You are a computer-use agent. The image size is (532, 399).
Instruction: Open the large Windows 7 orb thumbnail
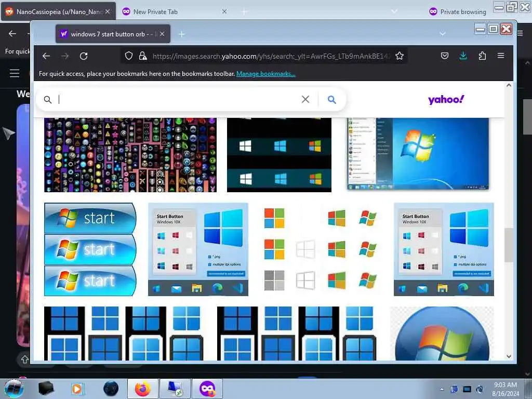442,334
